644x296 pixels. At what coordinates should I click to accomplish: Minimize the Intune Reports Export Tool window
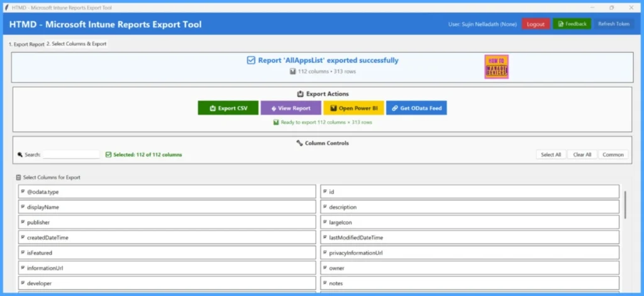592,8
